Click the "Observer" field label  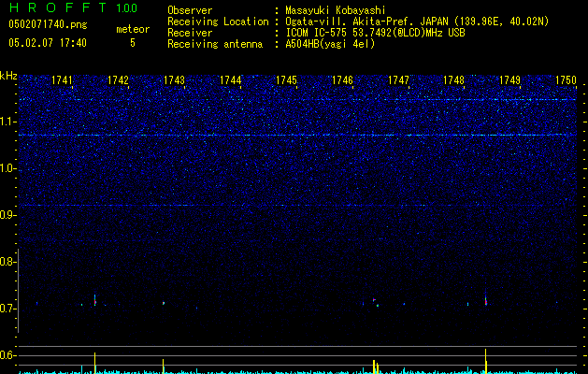tap(190, 10)
